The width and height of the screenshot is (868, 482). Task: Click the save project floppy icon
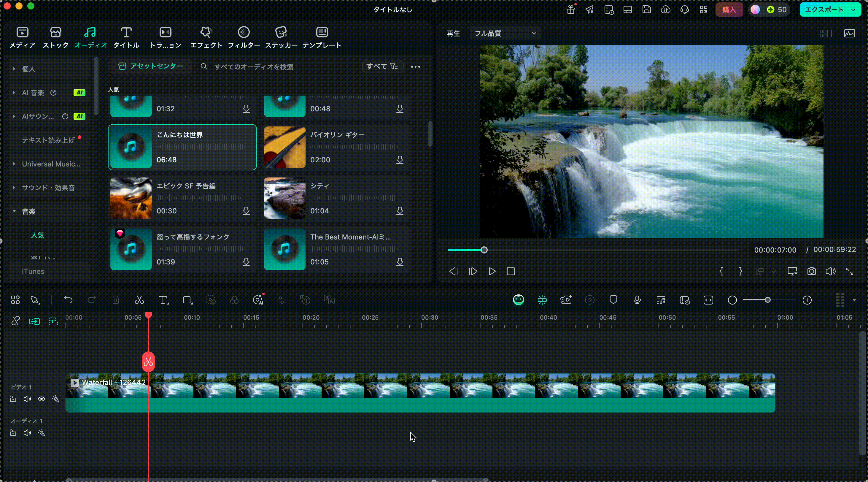point(646,9)
